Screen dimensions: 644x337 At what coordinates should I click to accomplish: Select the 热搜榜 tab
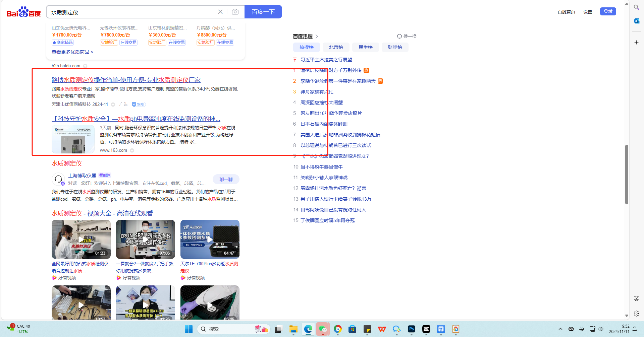(307, 47)
